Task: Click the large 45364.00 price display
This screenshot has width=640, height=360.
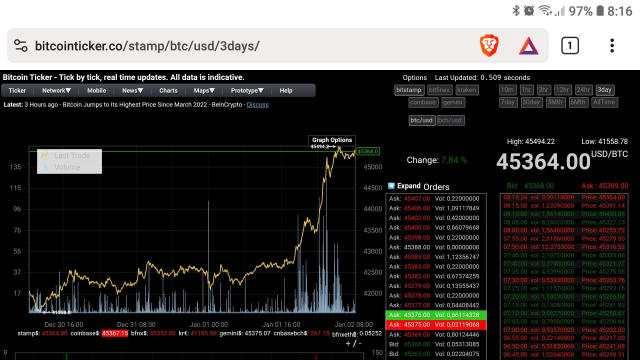Action: pos(543,162)
